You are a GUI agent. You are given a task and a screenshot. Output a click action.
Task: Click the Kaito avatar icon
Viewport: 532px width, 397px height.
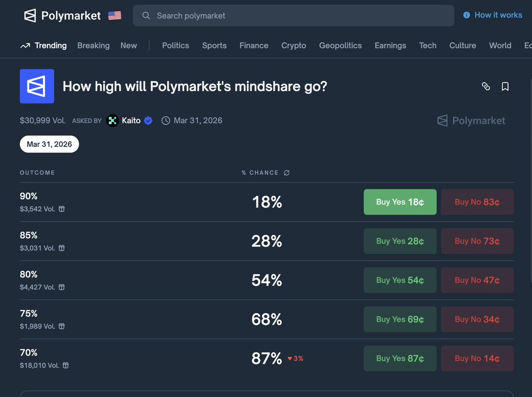(112, 120)
